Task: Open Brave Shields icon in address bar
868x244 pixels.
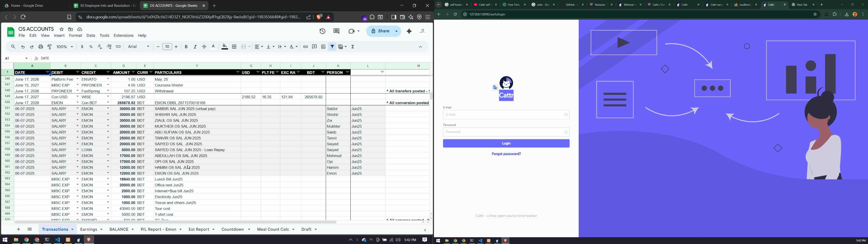Action: pos(319,17)
